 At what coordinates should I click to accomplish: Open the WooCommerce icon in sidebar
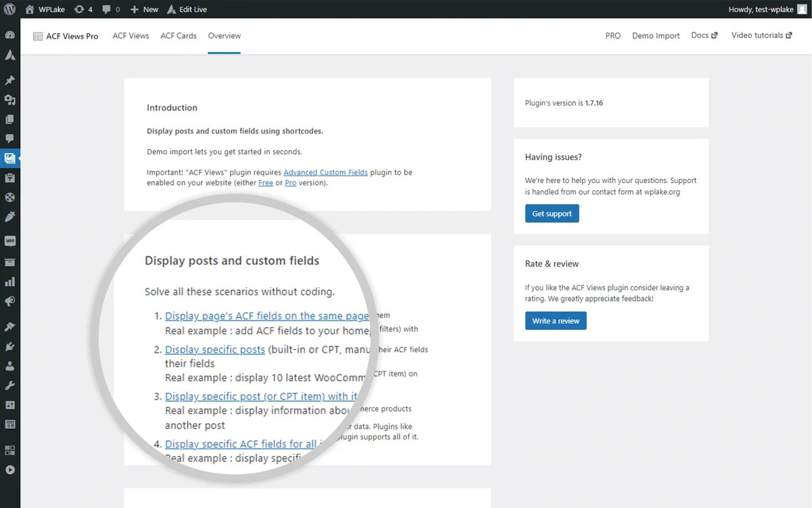(x=10, y=241)
